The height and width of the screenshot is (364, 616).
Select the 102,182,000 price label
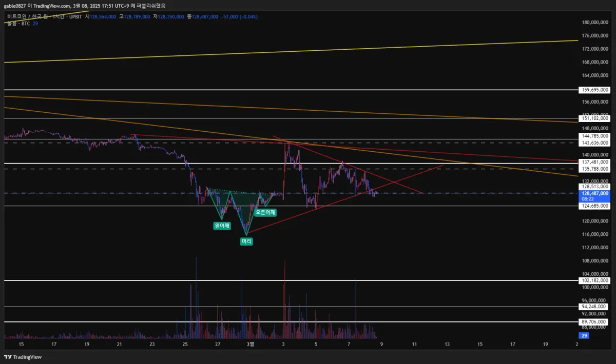[594, 280]
